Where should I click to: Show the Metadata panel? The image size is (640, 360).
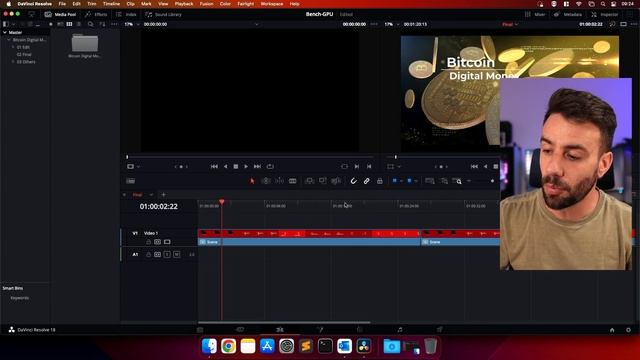point(568,14)
